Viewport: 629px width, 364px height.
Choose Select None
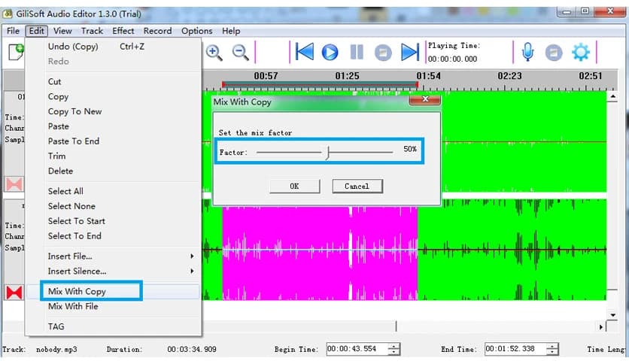(113, 206)
